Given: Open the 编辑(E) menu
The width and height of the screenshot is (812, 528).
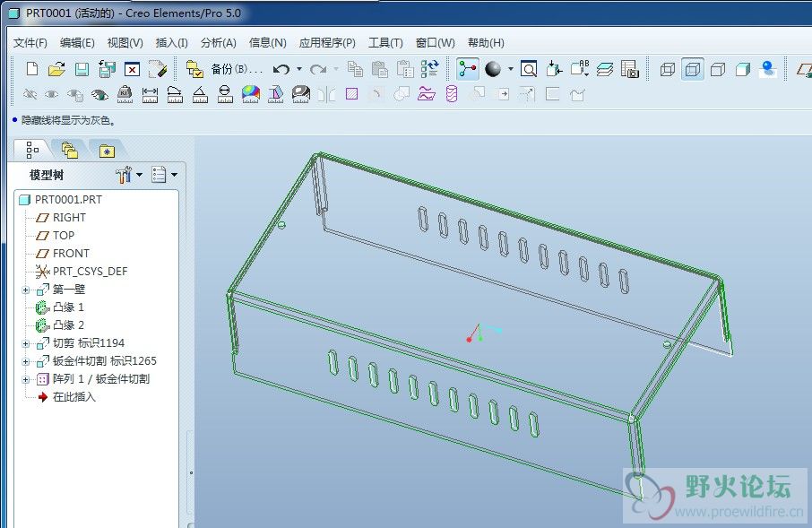Looking at the screenshot, I should point(77,42).
